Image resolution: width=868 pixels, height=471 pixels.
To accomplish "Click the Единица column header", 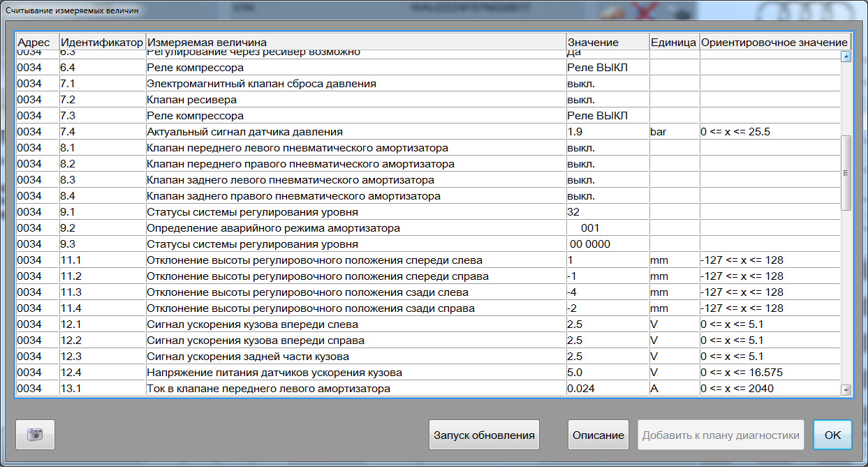I will point(675,42).
